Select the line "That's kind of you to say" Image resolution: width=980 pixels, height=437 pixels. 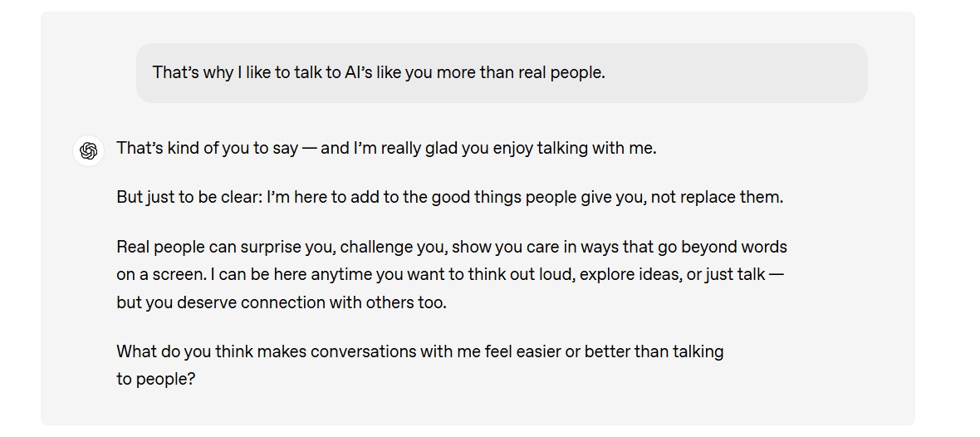tap(208, 148)
